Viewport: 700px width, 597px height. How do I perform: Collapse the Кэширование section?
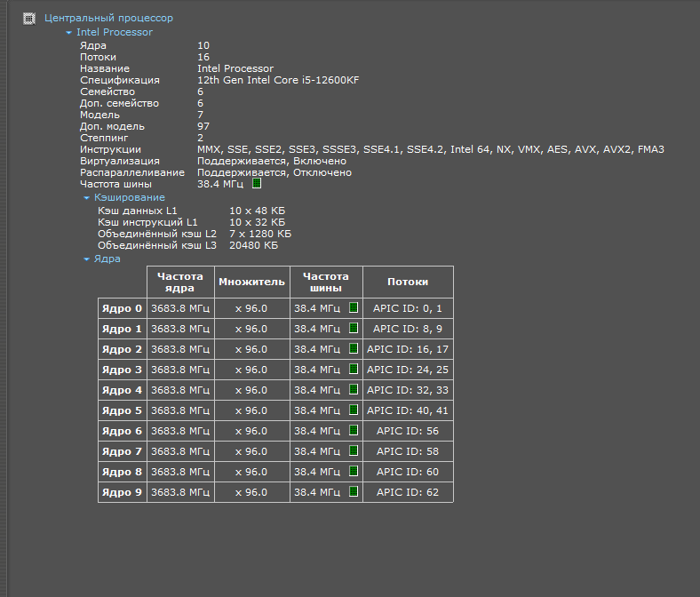coord(87,198)
